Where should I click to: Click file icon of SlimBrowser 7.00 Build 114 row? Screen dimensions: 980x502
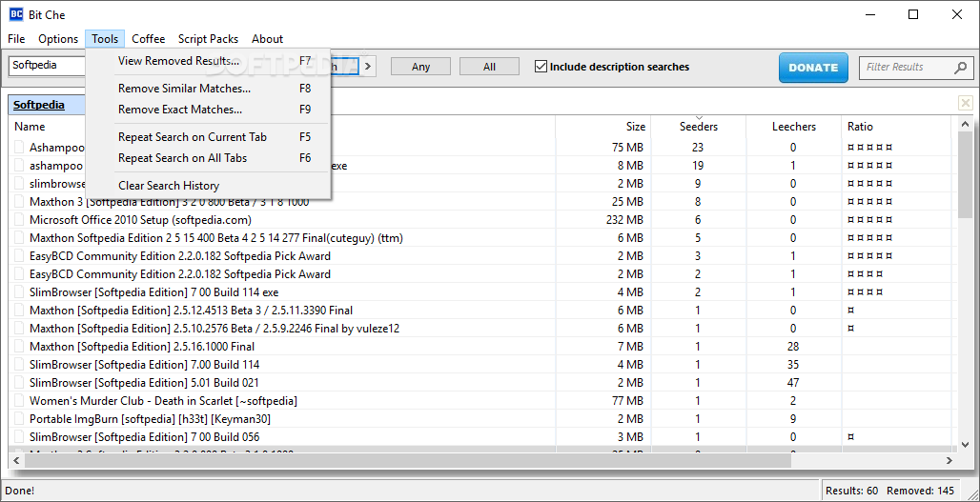(x=19, y=365)
